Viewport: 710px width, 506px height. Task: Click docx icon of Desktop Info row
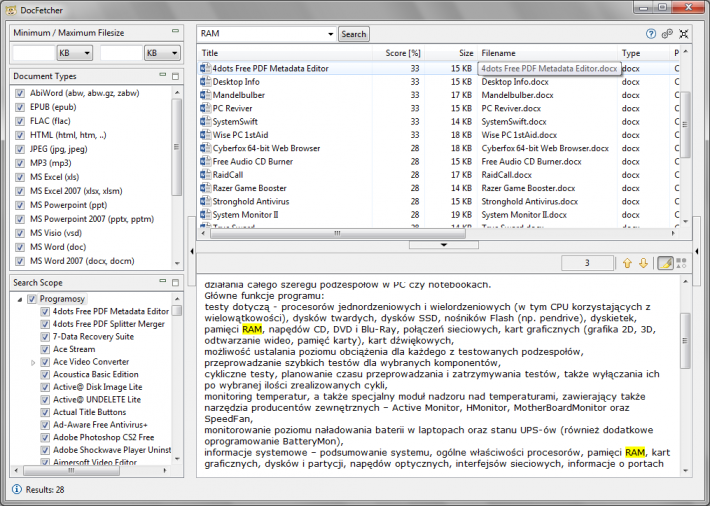pos(205,82)
